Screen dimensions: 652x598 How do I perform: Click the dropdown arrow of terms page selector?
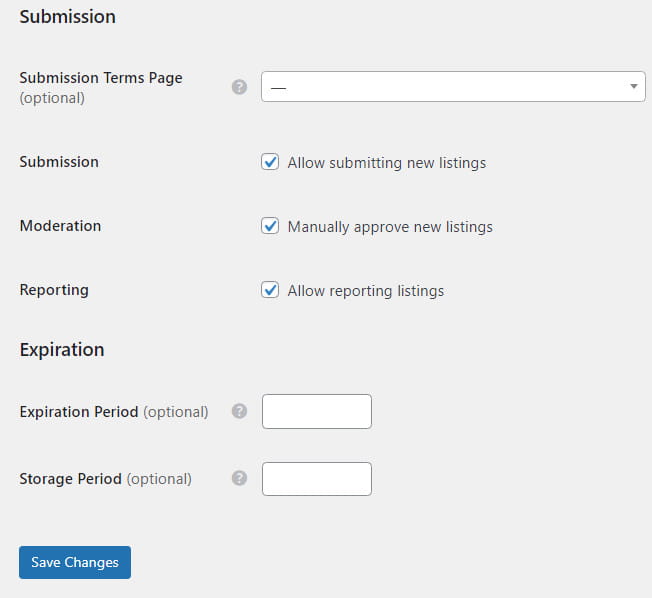[x=634, y=87]
